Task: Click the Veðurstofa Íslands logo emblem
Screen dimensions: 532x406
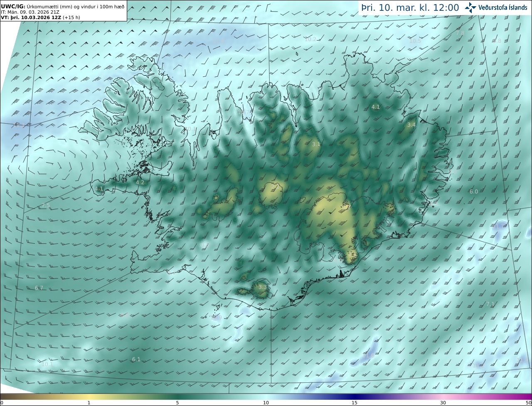Action: coord(470,7)
